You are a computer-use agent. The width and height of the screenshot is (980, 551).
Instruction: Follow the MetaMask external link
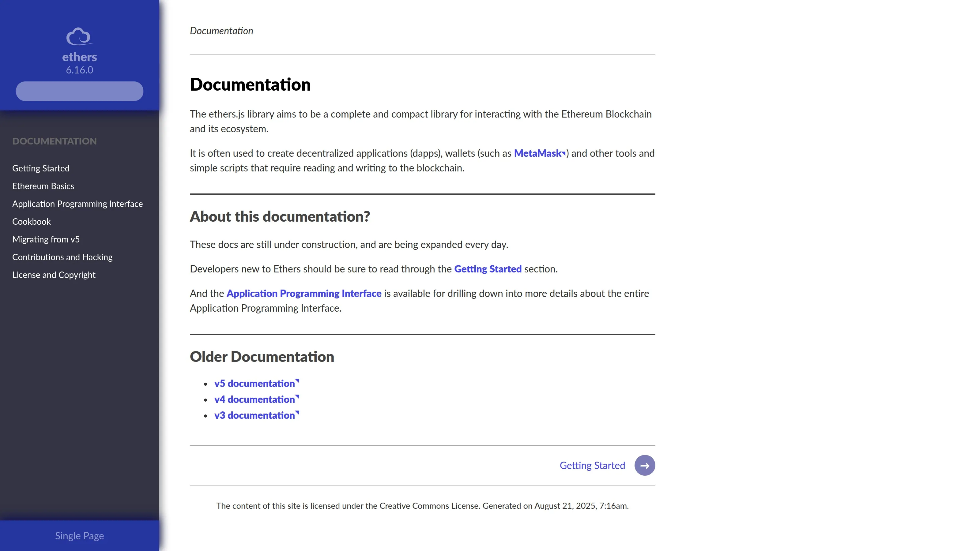point(540,153)
